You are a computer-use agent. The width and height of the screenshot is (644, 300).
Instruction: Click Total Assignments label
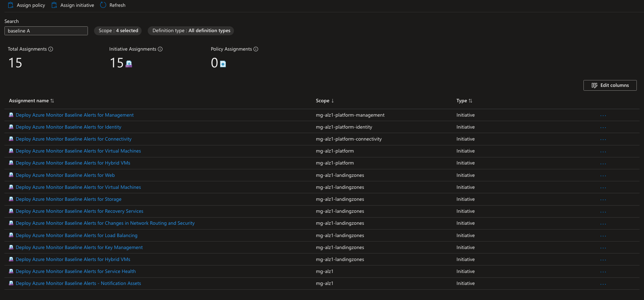27,49
